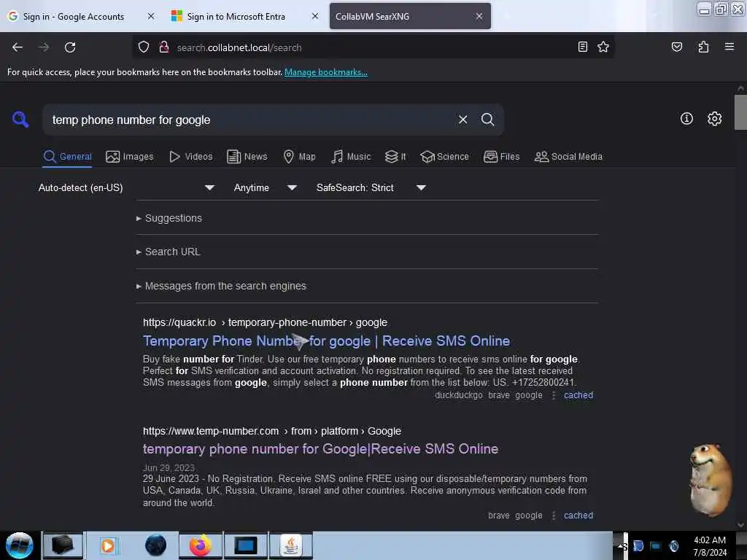
Task: Expand the Search URL section
Action: 169,252
